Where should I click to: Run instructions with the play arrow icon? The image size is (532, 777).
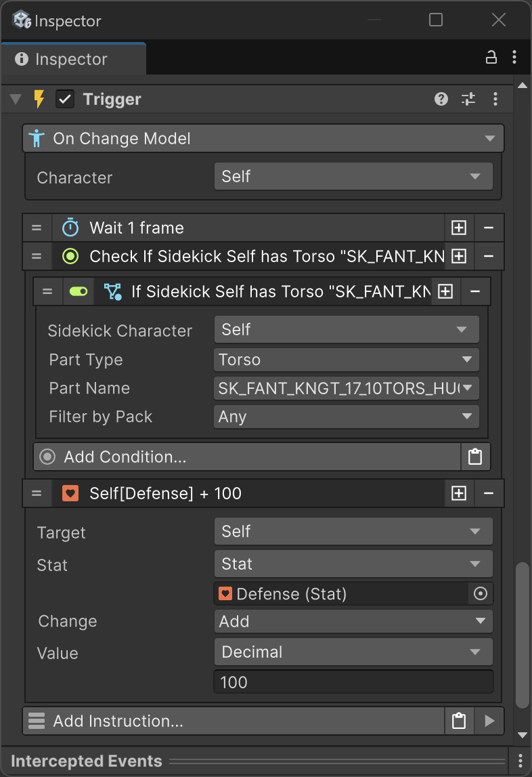pyautogui.click(x=490, y=721)
